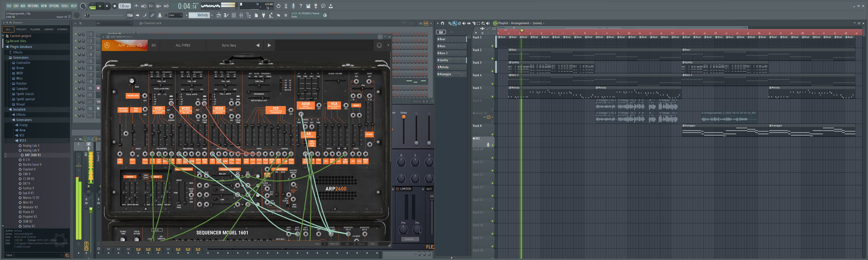Open the Channel rack view icon
Screen dimensions: 868x260
point(234,15)
